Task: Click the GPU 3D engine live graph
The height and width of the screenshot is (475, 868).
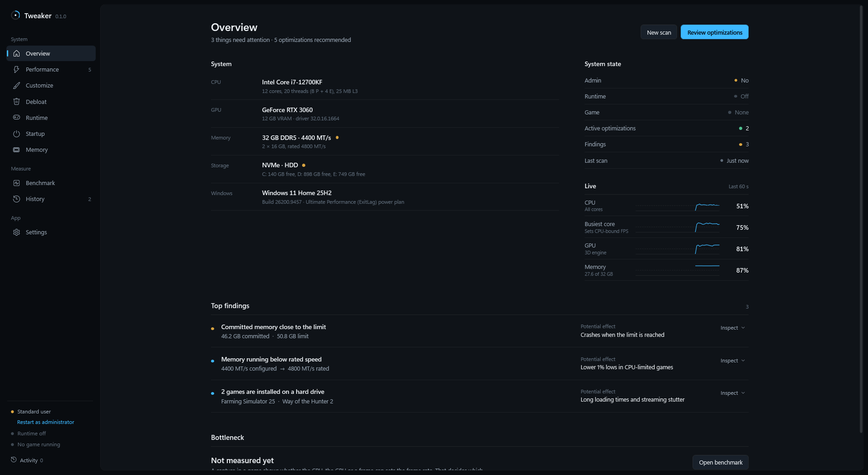Action: click(678, 249)
